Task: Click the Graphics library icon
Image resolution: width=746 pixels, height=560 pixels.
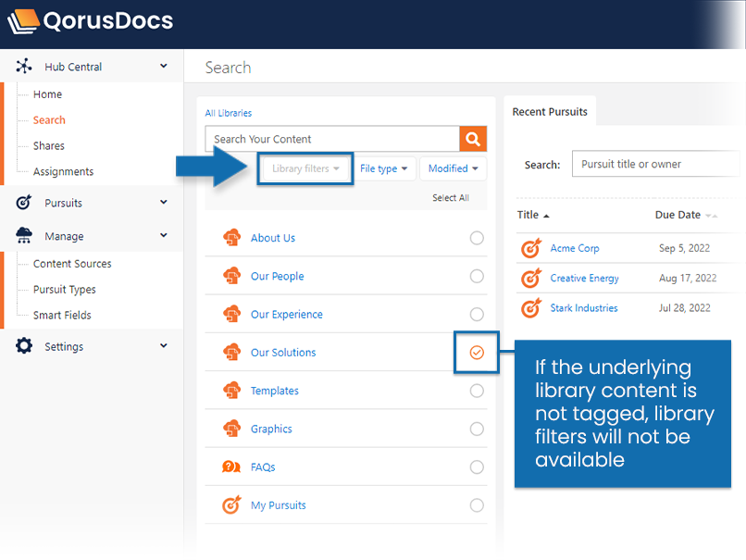Action: pos(231,429)
